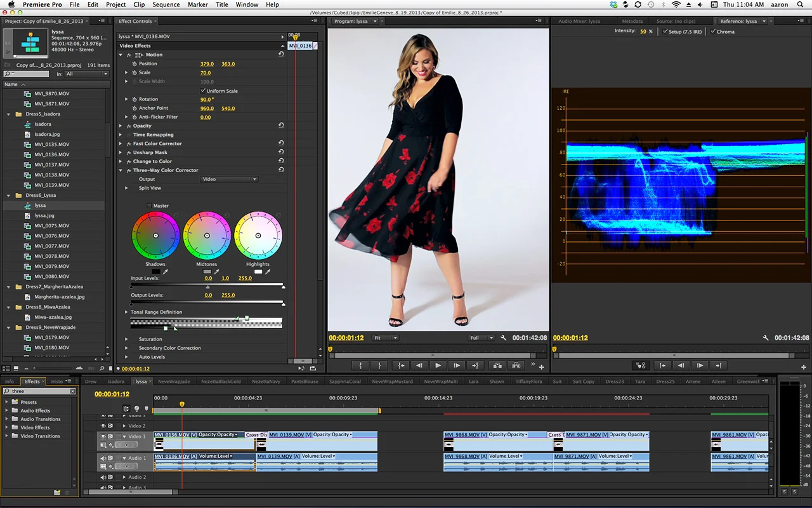Viewport: 812px width, 508px height.
Task: Click the Lift button in Program monitor
Action: click(497, 366)
